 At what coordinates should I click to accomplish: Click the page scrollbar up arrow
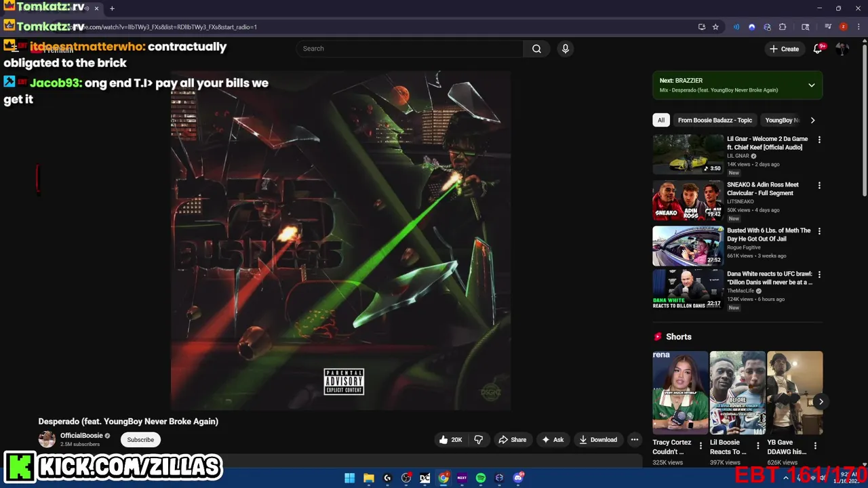(x=864, y=40)
